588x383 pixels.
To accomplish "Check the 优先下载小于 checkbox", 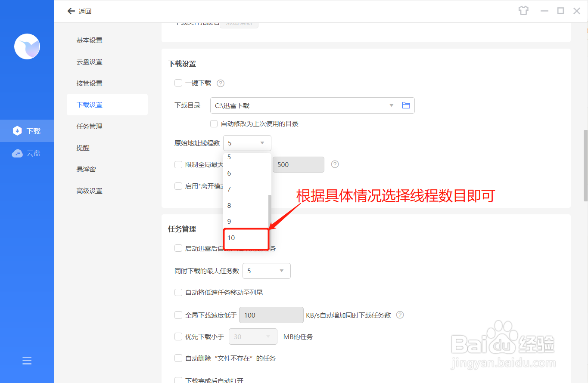I will (178, 337).
